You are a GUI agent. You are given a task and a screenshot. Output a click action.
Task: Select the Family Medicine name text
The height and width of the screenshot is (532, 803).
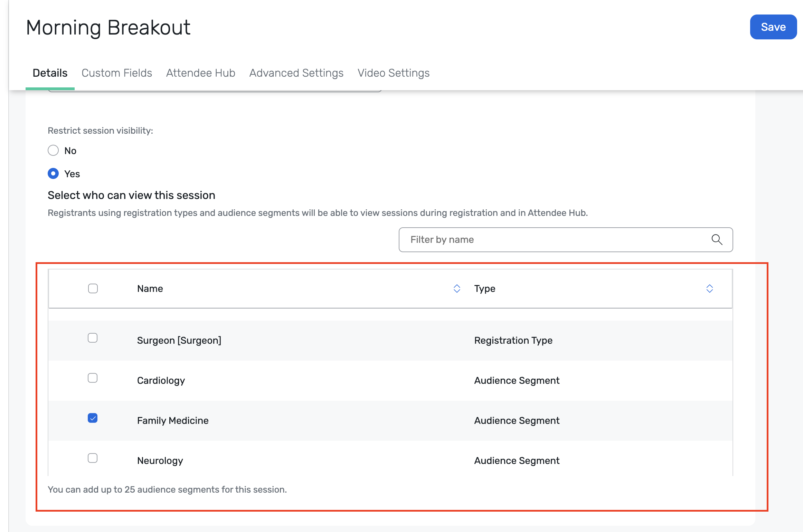173,420
